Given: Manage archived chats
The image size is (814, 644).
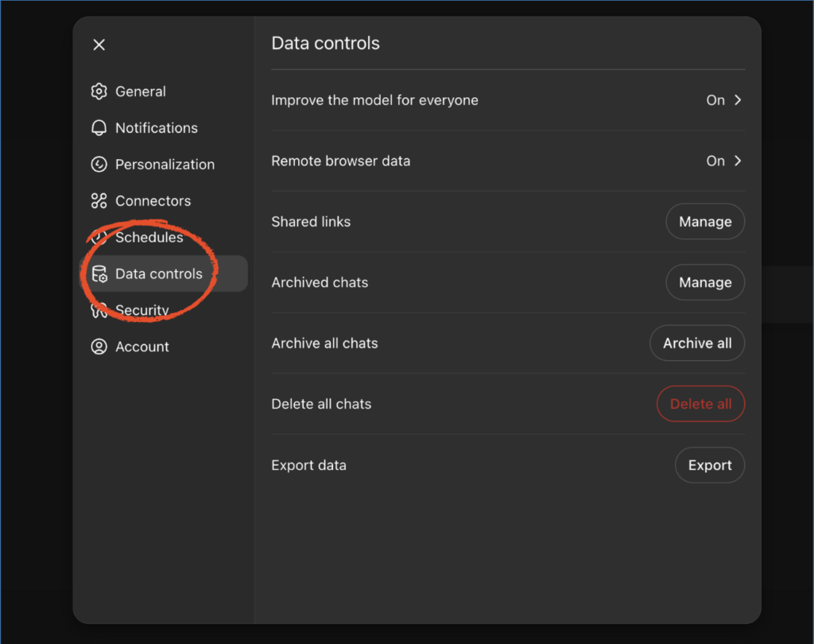Looking at the screenshot, I should coord(704,282).
